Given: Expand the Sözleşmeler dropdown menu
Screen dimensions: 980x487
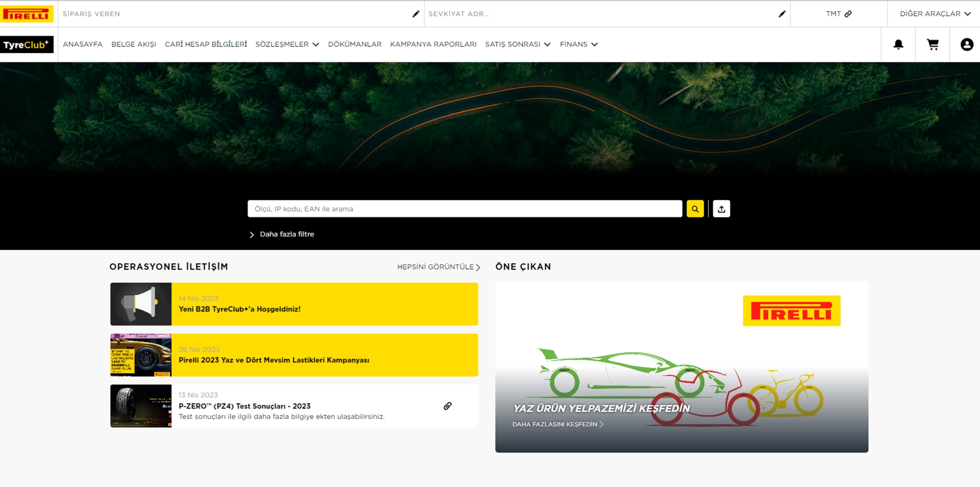Looking at the screenshot, I should pos(287,44).
